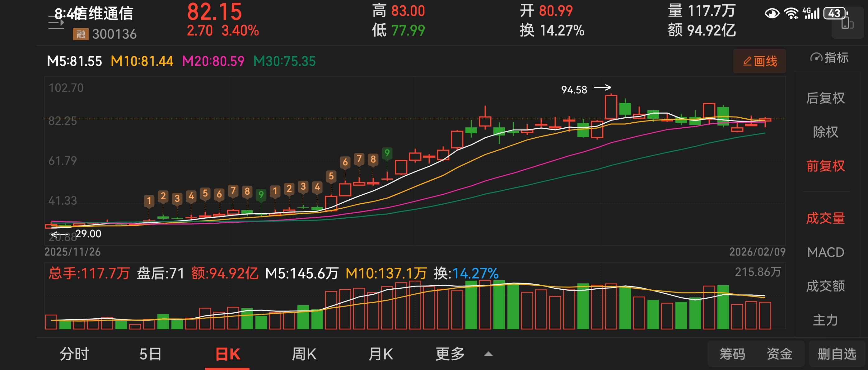Tap the orange 融 margin badge
This screenshot has height=370, width=868.
click(81, 34)
